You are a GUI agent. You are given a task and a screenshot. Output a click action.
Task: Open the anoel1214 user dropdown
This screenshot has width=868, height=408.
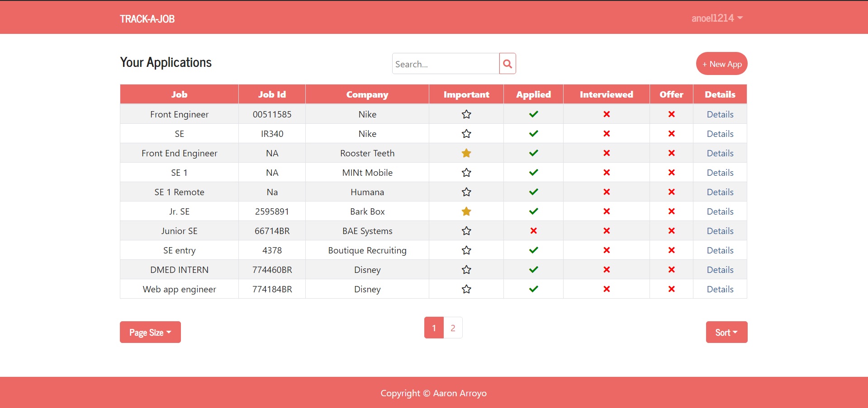[x=717, y=18]
